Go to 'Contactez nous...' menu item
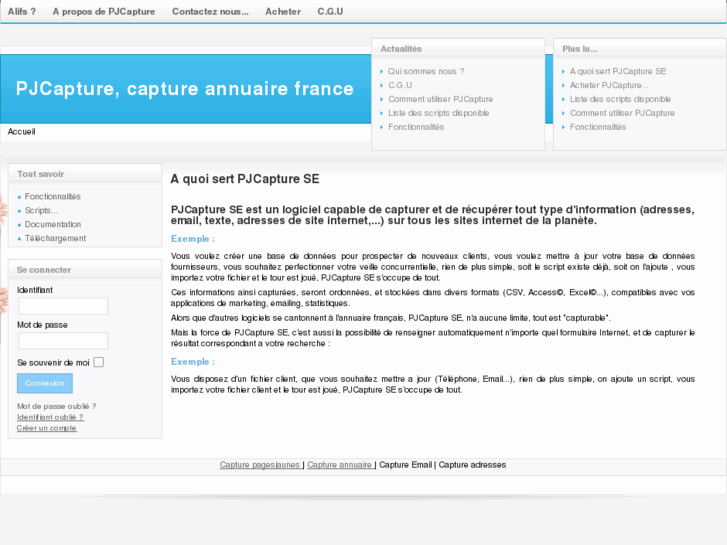727x545 pixels. coord(210,12)
